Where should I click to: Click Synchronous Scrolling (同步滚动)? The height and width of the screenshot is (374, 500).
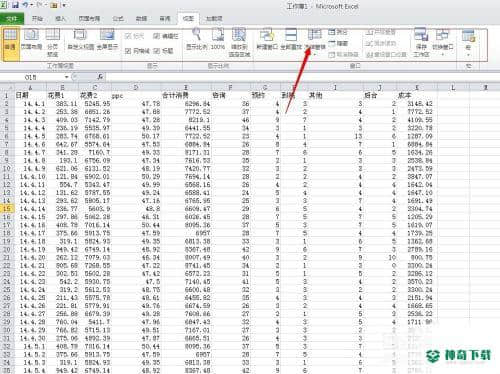pyautogui.click(x=380, y=43)
